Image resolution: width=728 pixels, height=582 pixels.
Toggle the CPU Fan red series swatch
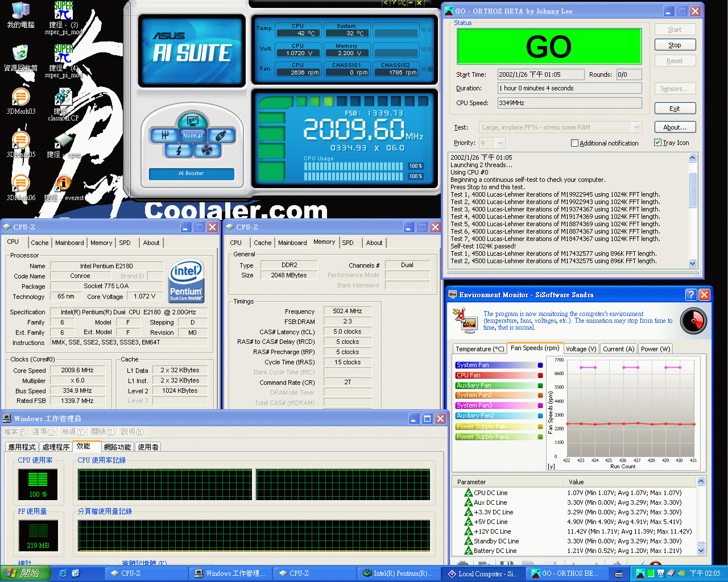(540, 376)
